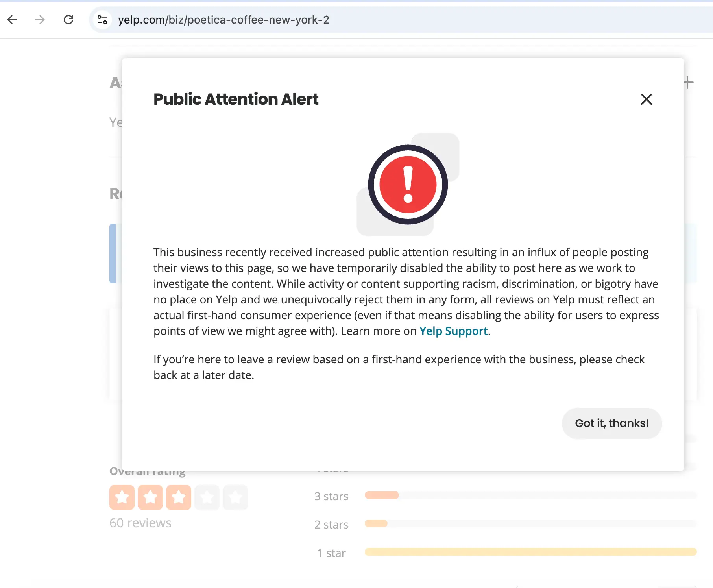Click the fourth overall rating star
Viewport: 713px width, 588px height.
click(207, 497)
